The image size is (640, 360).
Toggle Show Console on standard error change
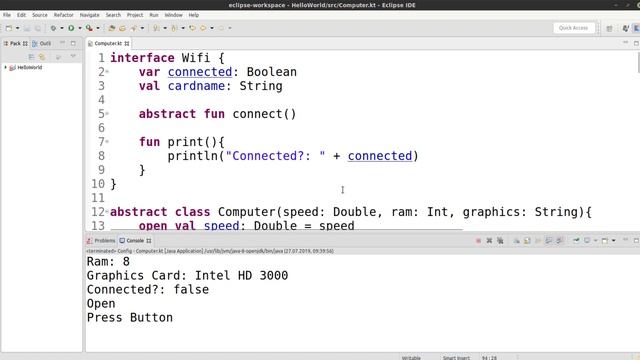click(560, 241)
